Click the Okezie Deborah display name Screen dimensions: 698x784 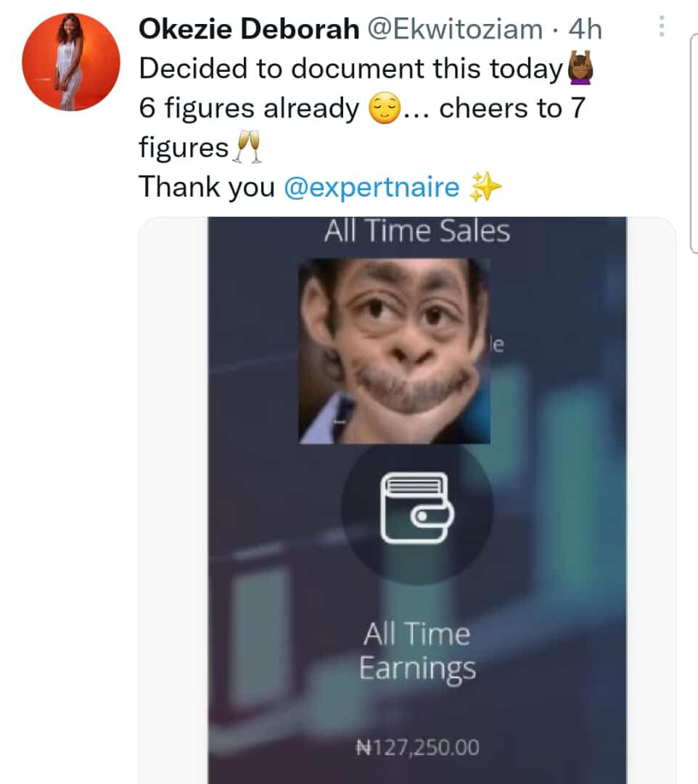249,28
